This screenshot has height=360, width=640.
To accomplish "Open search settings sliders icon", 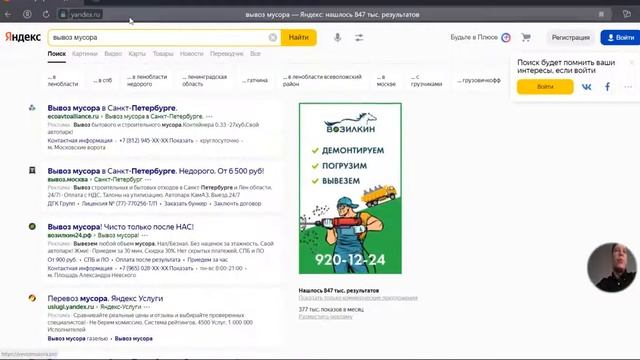I will (359, 38).
